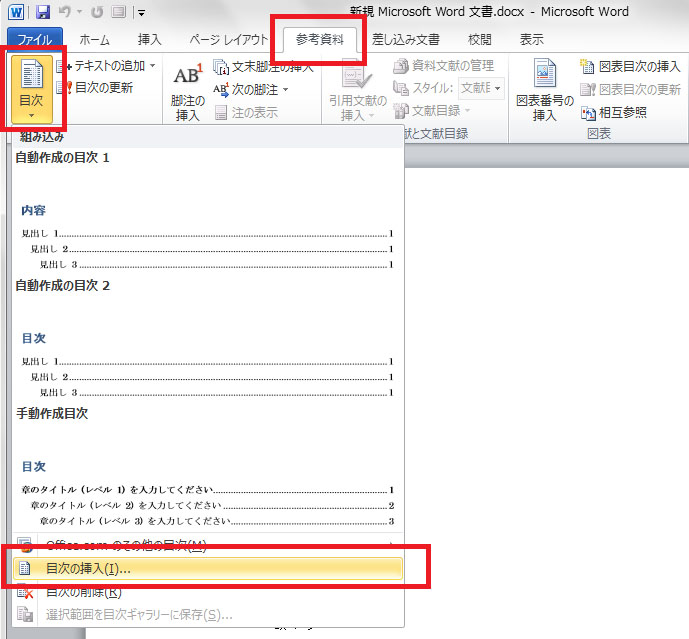The width and height of the screenshot is (689, 639).
Task: Click the 組み込み gallery section header
Action: pyautogui.click(x=206, y=137)
